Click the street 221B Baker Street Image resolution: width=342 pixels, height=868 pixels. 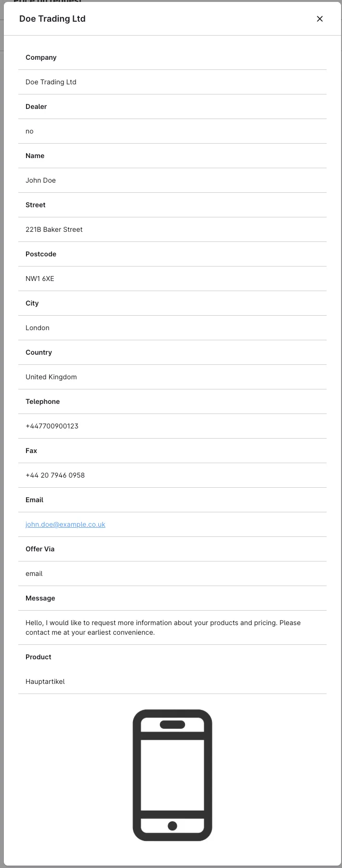coord(54,229)
